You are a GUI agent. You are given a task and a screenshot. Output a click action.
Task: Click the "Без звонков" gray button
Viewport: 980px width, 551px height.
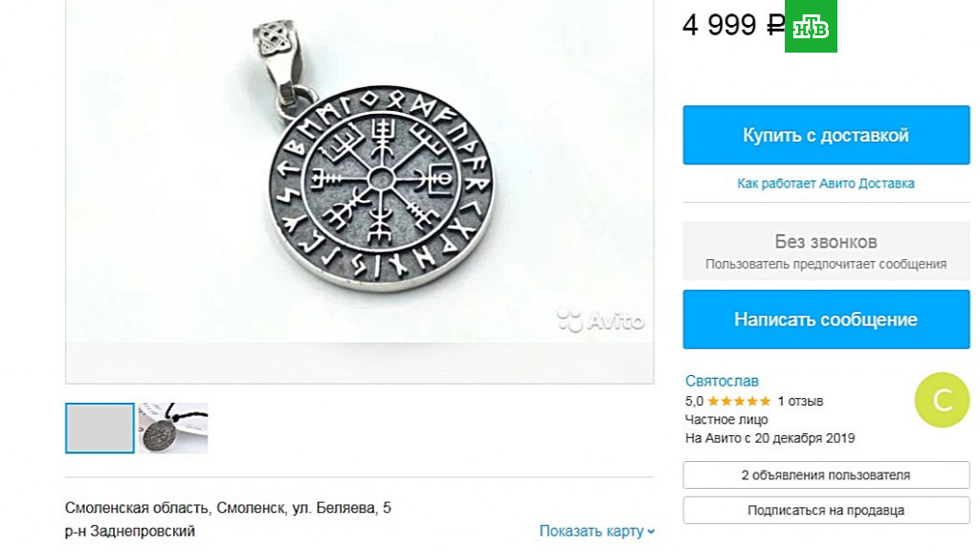(826, 252)
